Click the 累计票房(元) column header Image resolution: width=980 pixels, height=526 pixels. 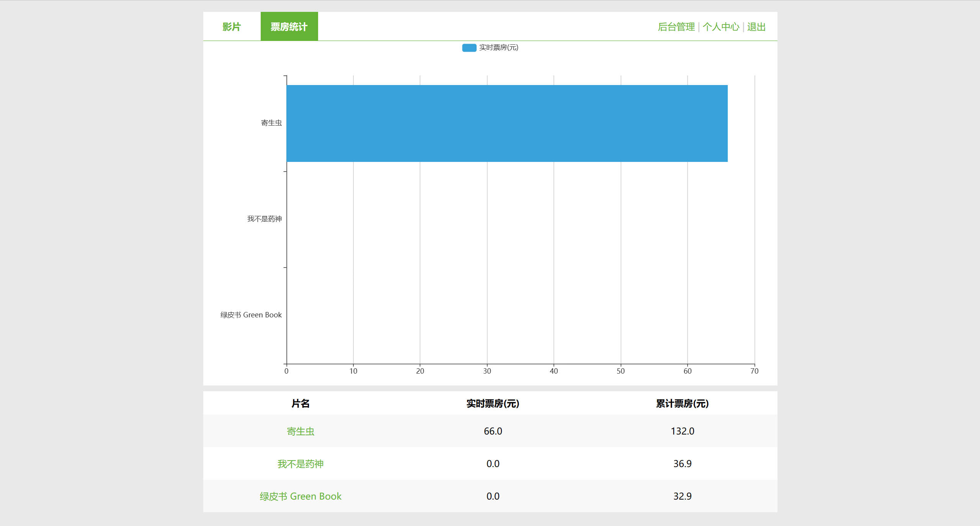pos(682,403)
